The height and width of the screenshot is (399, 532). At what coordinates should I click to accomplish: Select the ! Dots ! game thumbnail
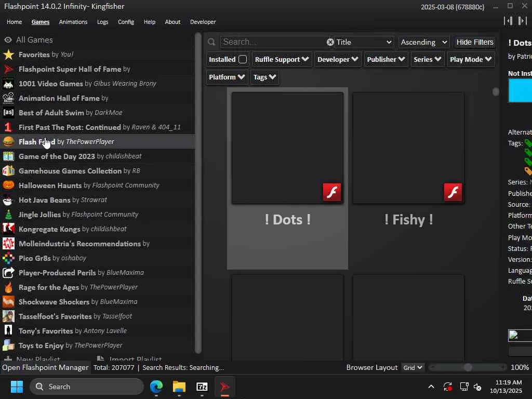coord(287,148)
